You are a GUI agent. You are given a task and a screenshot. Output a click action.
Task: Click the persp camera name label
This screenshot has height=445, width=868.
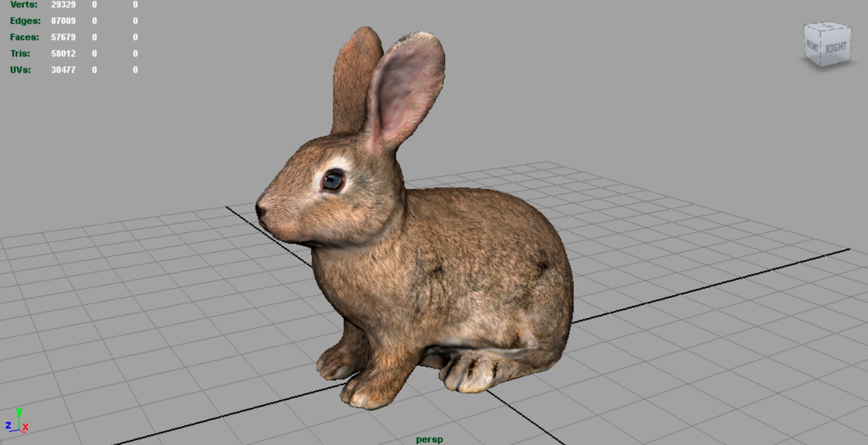(x=429, y=440)
